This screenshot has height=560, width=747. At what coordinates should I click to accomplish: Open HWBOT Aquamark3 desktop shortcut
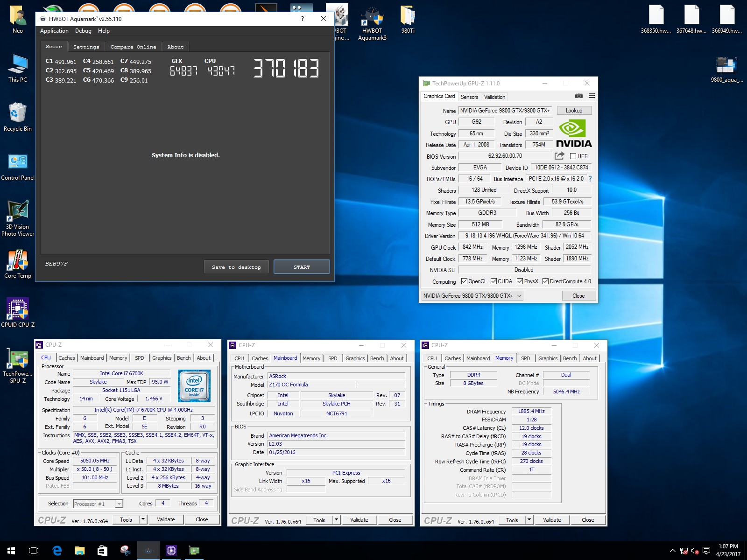[x=372, y=23]
